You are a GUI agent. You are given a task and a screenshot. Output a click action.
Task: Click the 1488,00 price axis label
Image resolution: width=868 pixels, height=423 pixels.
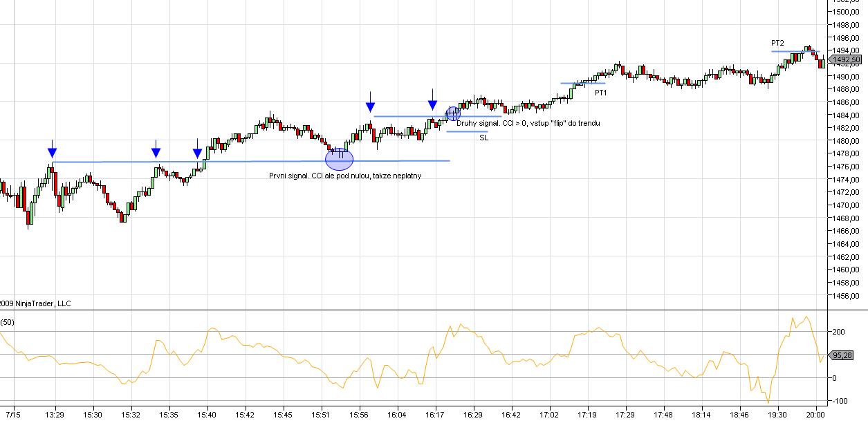pyautogui.click(x=847, y=89)
